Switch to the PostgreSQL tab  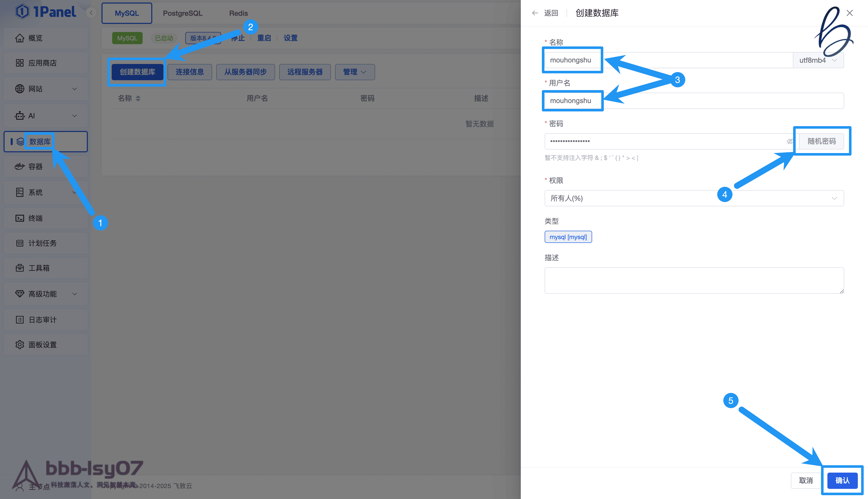pos(183,13)
